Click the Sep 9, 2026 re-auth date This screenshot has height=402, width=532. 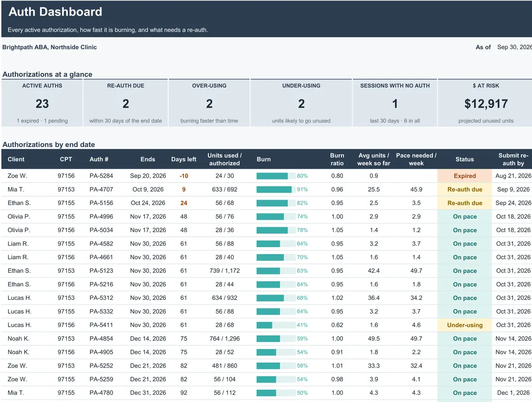513,189
